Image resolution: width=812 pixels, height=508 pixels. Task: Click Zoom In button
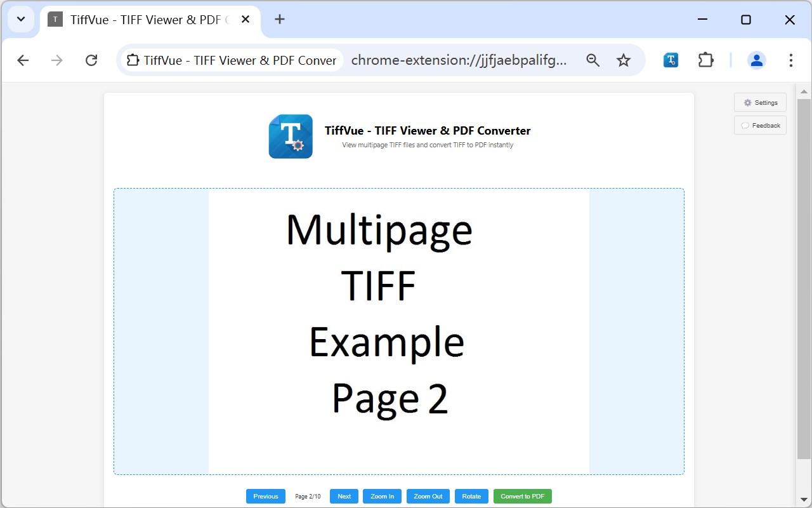coord(382,496)
